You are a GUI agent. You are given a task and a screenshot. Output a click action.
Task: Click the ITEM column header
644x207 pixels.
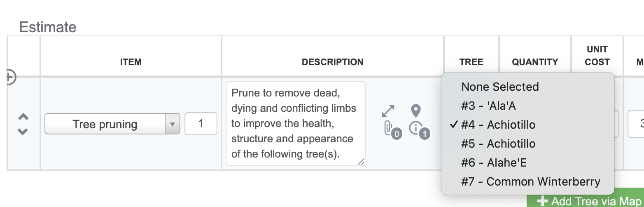tap(131, 62)
